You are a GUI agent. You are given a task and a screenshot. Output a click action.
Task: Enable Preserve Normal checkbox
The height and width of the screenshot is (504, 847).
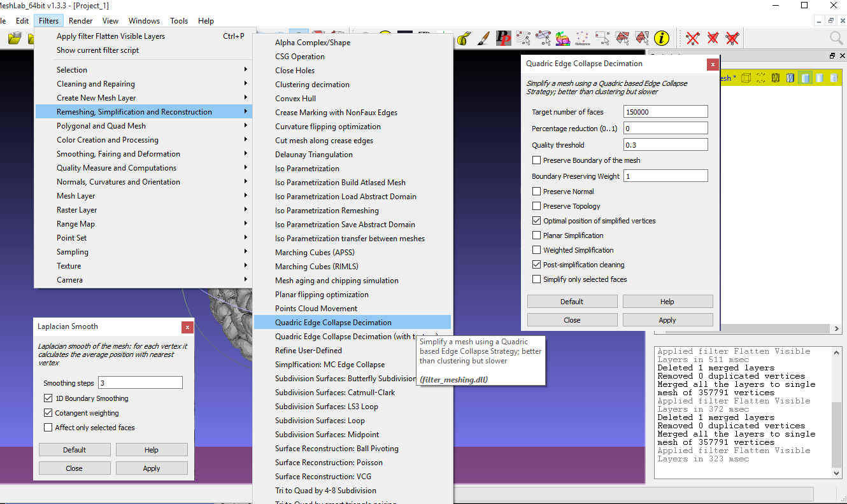537,192
